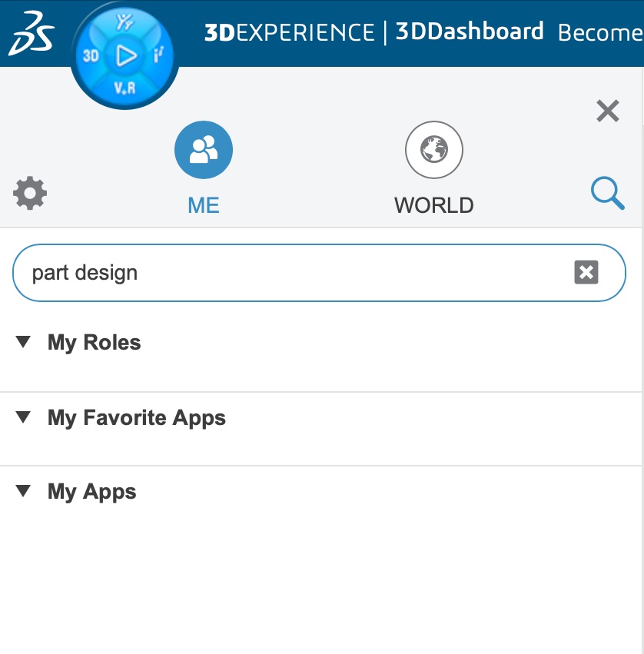Clear the 'part design' search text

pyautogui.click(x=586, y=272)
